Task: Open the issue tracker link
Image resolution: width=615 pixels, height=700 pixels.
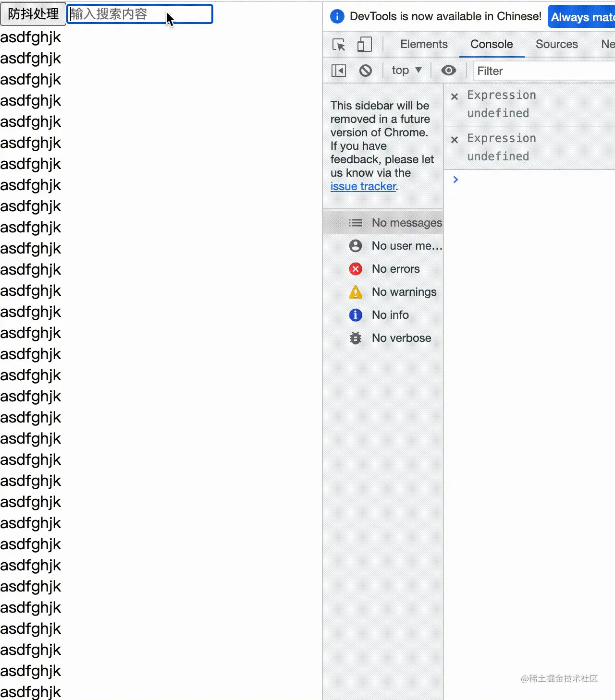Action: [x=363, y=186]
